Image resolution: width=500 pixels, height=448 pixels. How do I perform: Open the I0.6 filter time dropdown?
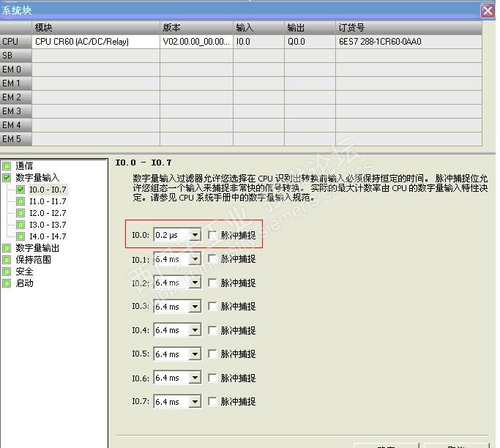pyautogui.click(x=195, y=378)
